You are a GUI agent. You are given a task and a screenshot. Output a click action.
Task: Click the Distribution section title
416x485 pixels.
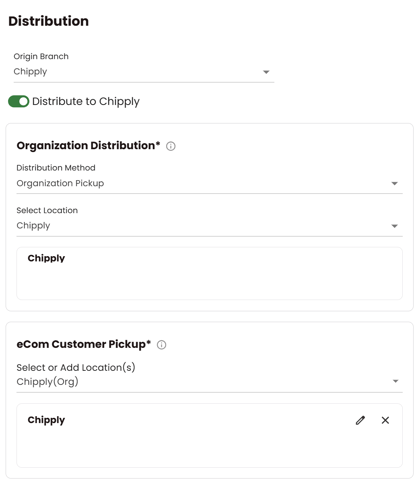[49, 21]
